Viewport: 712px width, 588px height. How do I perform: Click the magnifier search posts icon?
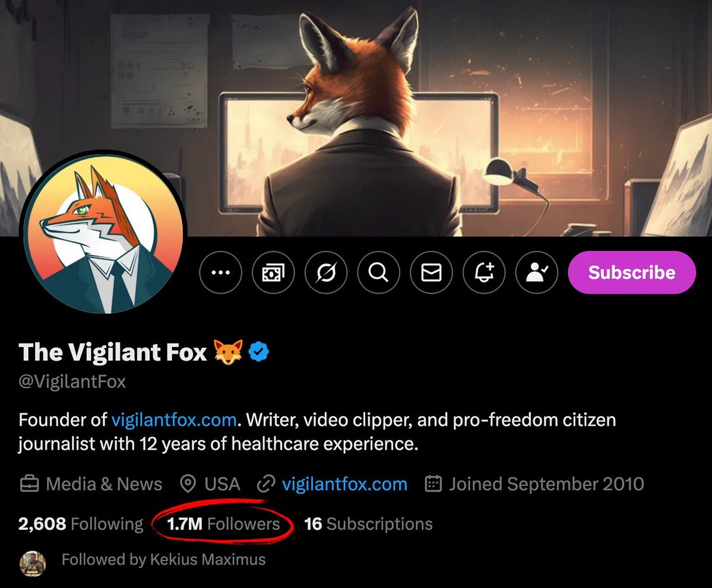[378, 273]
